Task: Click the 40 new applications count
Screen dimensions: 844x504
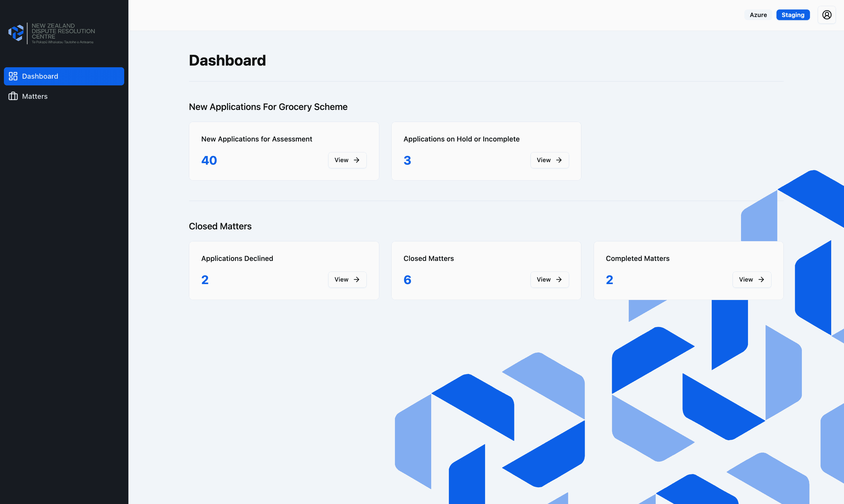Action: 209,160
